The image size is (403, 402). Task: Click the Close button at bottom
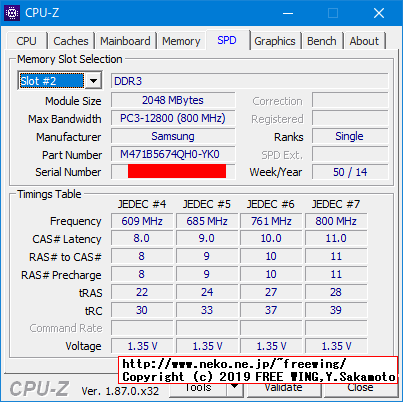pos(360,387)
